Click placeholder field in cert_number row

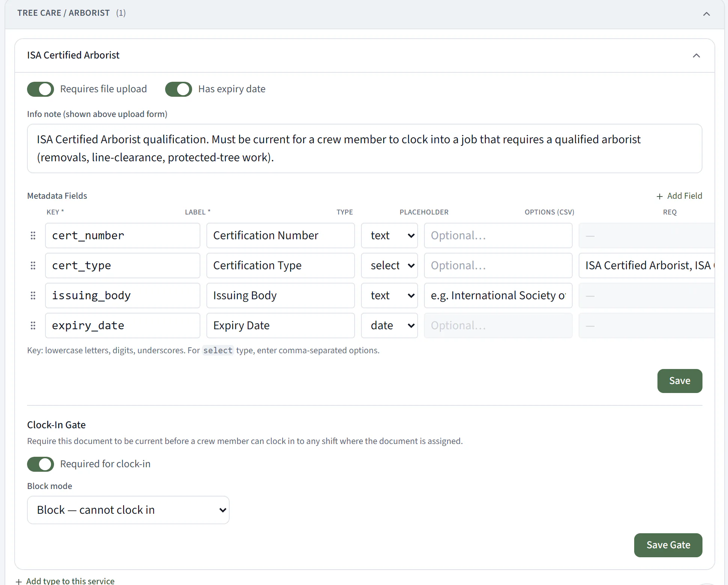pyautogui.click(x=498, y=235)
